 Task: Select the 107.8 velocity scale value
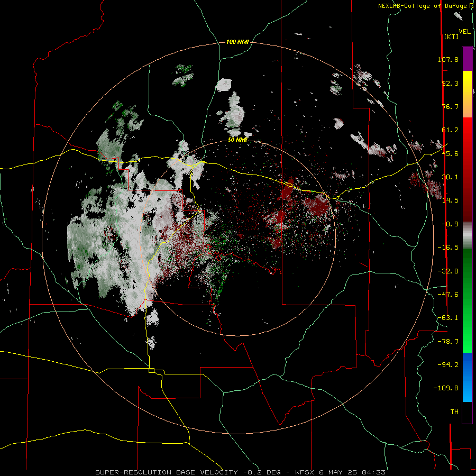click(448, 59)
